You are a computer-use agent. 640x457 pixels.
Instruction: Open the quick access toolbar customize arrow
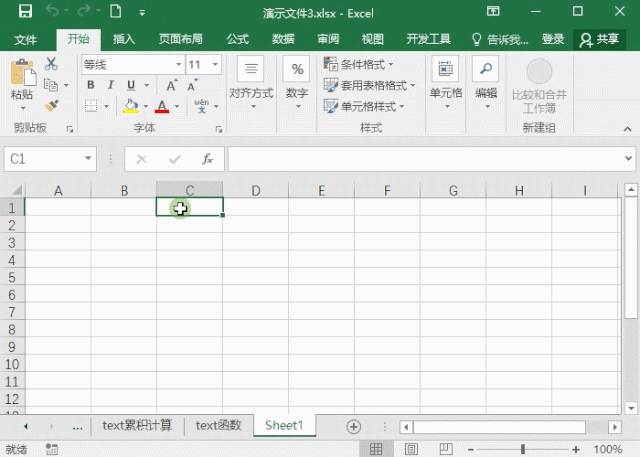pyautogui.click(x=142, y=13)
